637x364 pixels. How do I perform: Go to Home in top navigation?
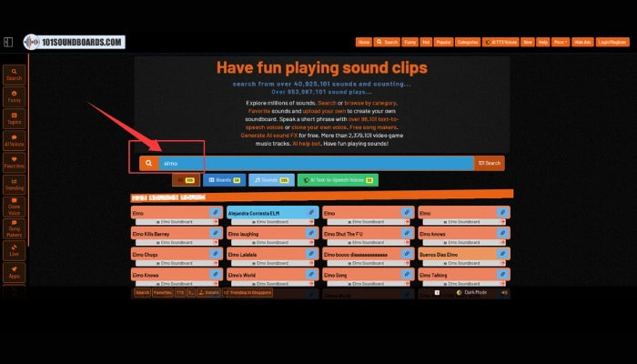pyautogui.click(x=364, y=42)
